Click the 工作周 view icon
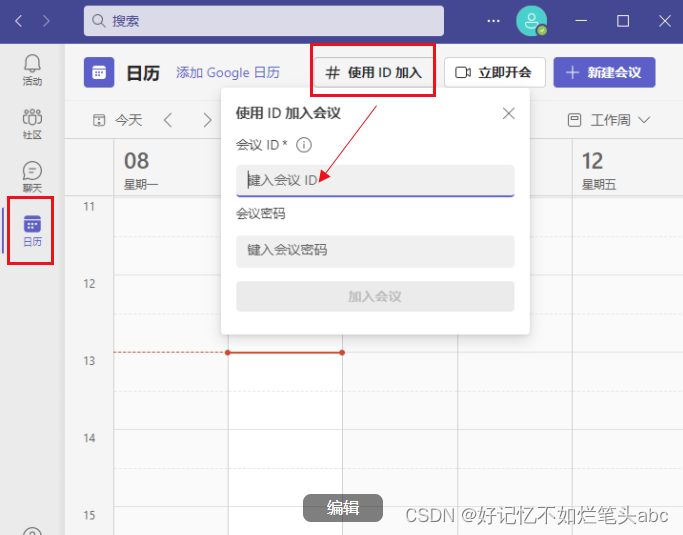This screenshot has height=535, width=683. click(574, 120)
